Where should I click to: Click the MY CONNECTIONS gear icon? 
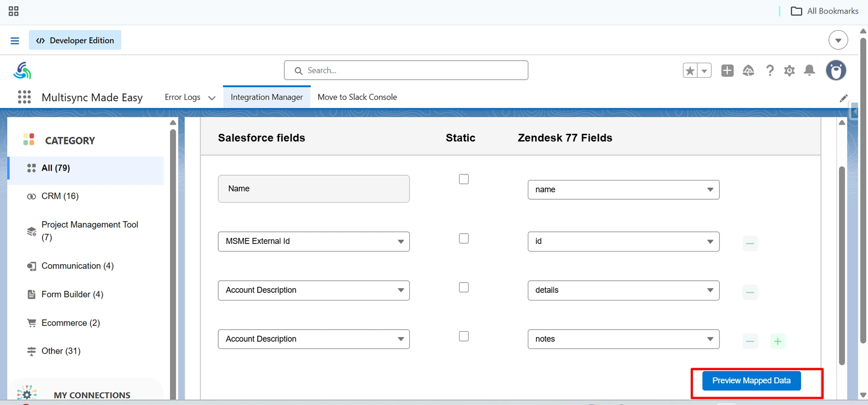point(27,393)
